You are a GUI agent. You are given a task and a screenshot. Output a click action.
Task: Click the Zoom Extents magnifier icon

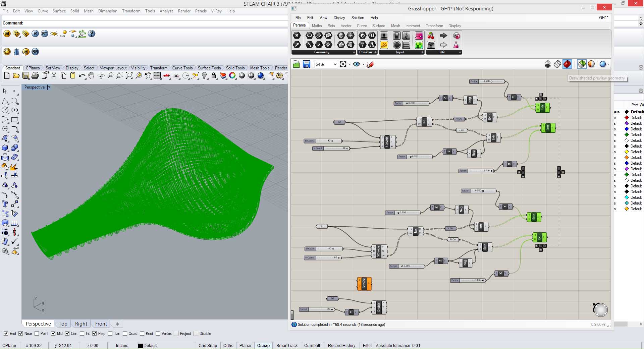coord(129,76)
